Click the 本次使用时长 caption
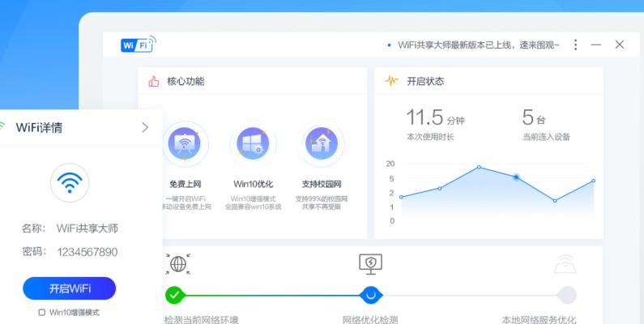The image size is (644, 324). point(430,137)
